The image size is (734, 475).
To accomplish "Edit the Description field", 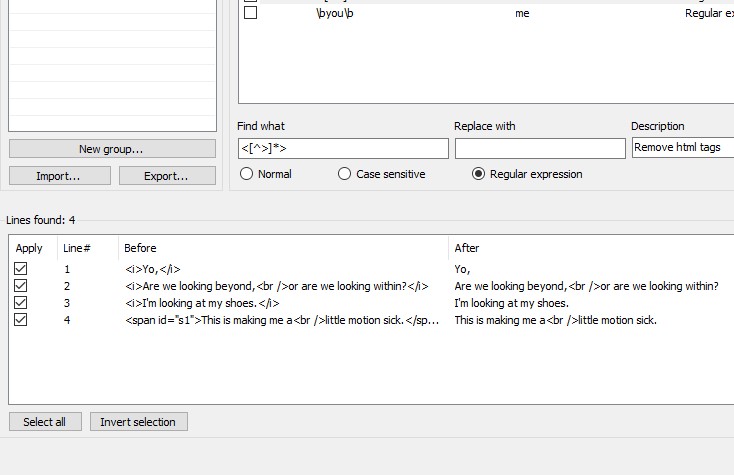I will (x=682, y=148).
